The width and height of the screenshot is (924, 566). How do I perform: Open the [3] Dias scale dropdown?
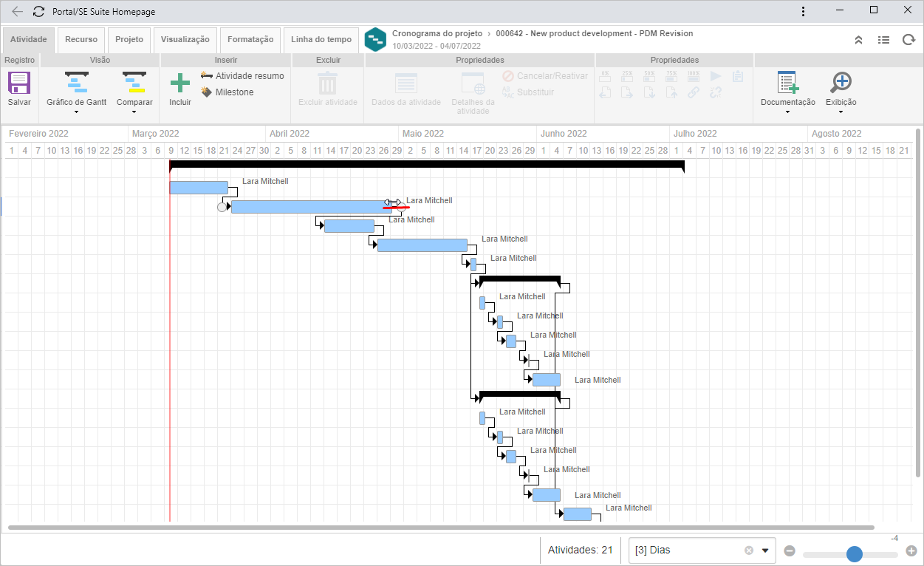[x=765, y=550]
